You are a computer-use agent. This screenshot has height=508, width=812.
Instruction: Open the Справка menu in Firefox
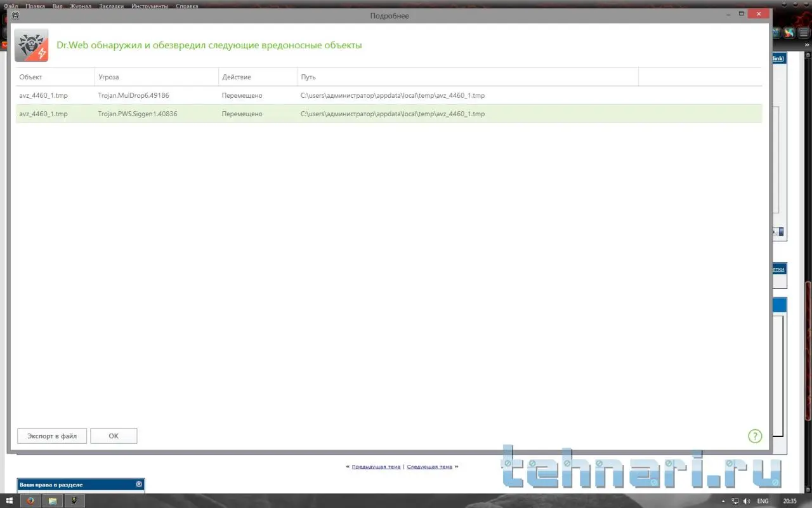point(187,6)
